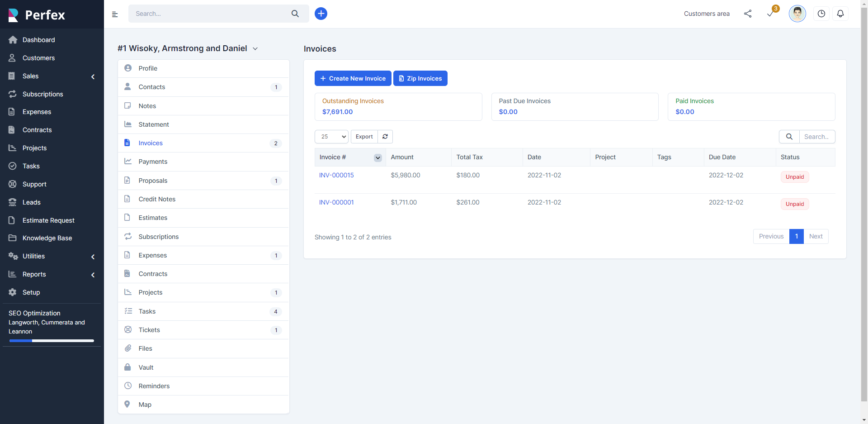
Task: Expand the Sales sidebar menu
Action: pos(52,76)
